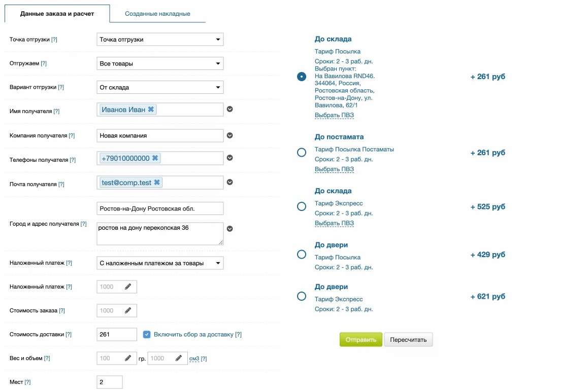Open the Точка отгрузки dropdown
This screenshot has height=391, width=588.
(160, 40)
